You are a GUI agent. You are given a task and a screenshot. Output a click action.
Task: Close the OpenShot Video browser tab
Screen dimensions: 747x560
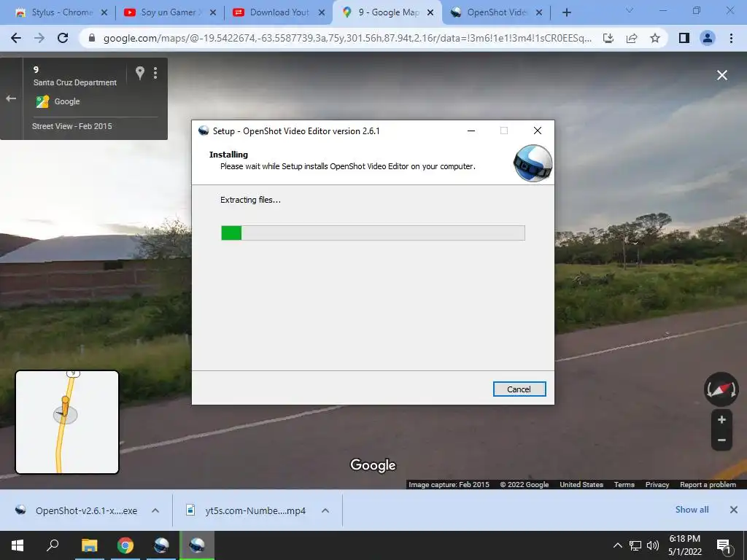click(539, 13)
